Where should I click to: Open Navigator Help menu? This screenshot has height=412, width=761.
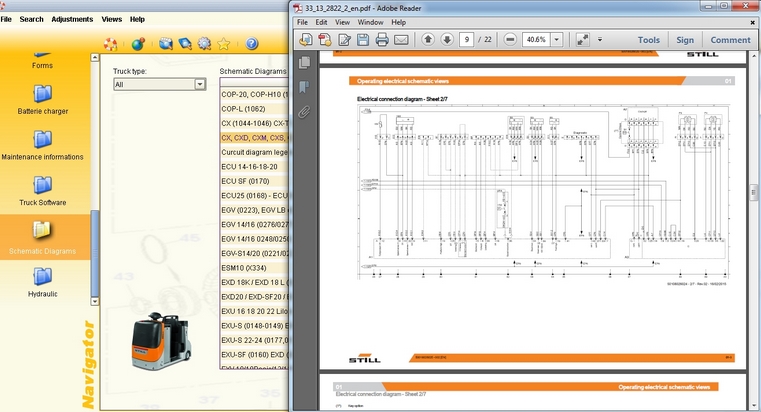pos(137,19)
